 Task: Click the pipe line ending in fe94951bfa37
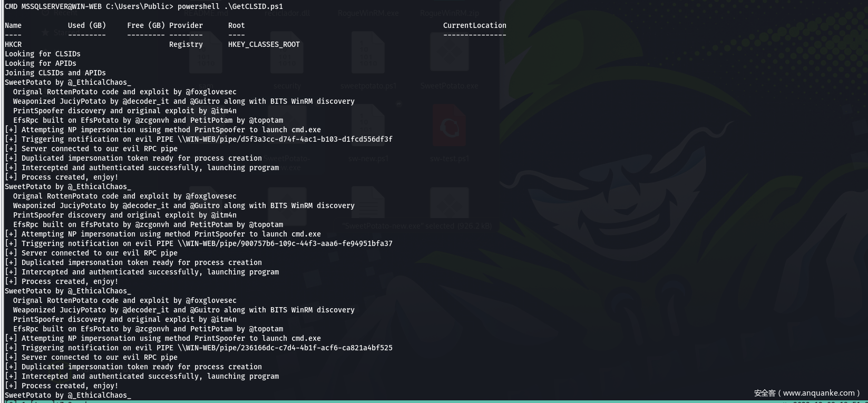click(x=199, y=243)
